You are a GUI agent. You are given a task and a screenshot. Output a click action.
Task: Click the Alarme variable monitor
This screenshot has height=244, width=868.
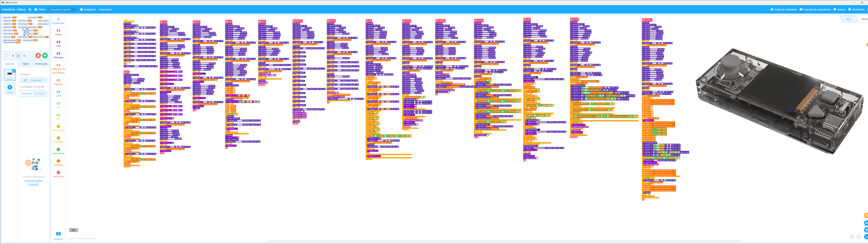click(25, 21)
